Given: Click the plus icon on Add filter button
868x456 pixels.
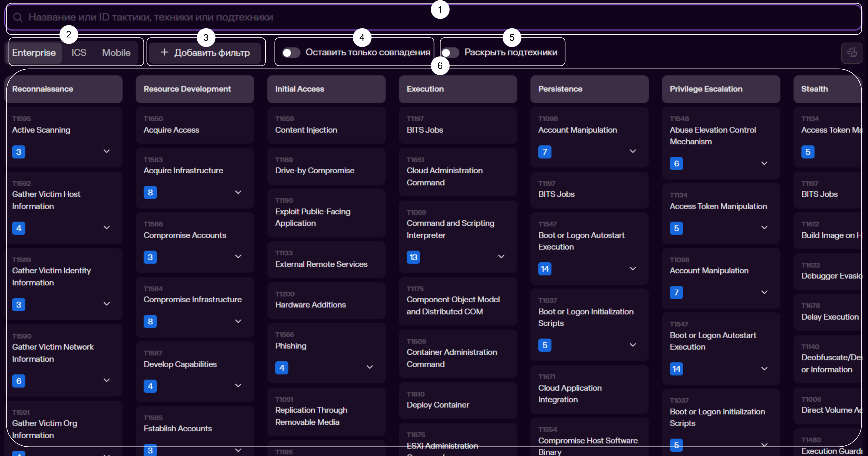Looking at the screenshot, I should tap(164, 52).
